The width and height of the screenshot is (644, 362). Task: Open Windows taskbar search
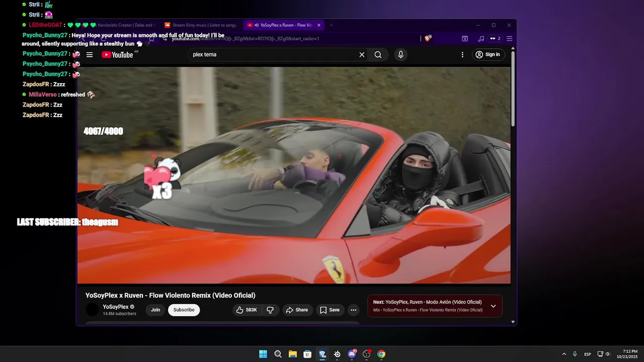[x=278, y=354]
